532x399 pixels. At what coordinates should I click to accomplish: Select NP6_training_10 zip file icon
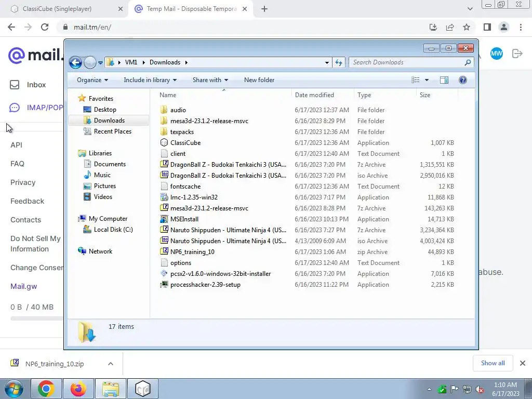(x=164, y=251)
